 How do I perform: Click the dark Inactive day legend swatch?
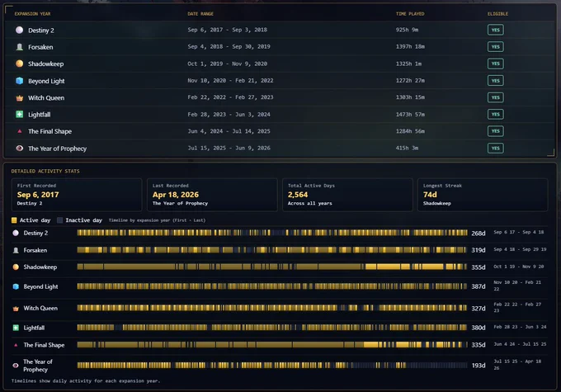click(x=59, y=220)
